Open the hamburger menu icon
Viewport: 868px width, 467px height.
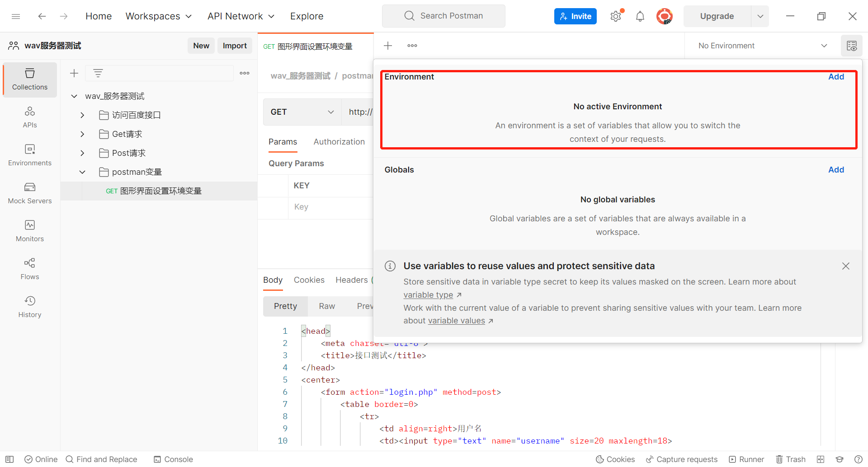tap(16, 16)
